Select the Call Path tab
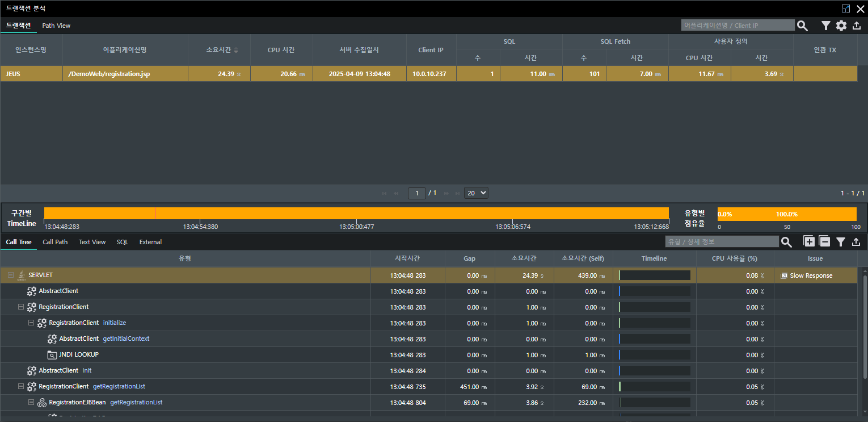This screenshot has width=868, height=422. tap(55, 242)
